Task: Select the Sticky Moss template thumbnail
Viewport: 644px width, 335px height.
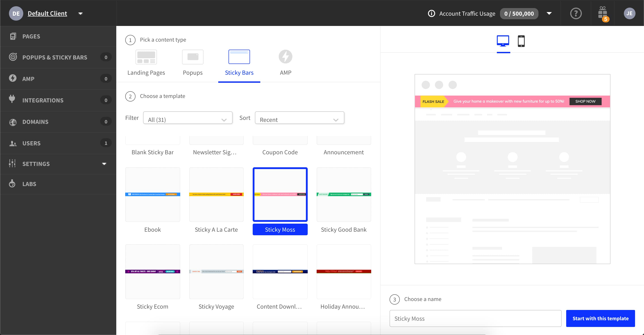Action: click(280, 194)
